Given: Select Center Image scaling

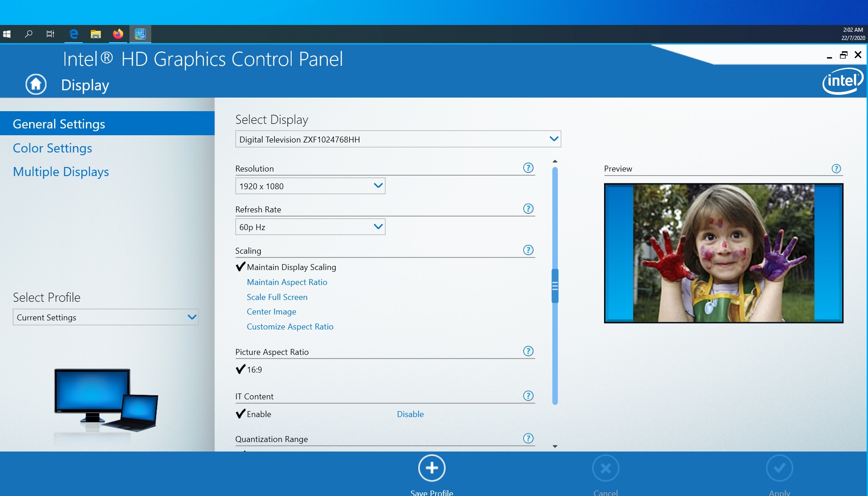Looking at the screenshot, I should [x=272, y=311].
